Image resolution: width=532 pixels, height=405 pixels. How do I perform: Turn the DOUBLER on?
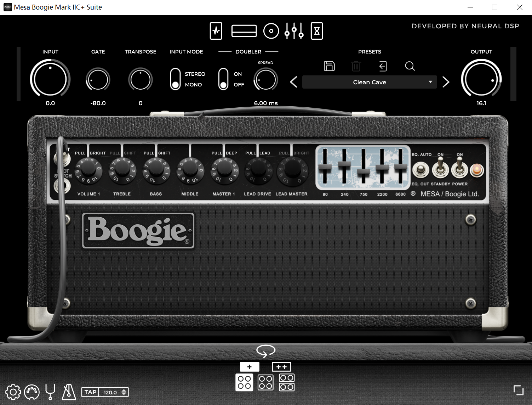click(x=223, y=74)
